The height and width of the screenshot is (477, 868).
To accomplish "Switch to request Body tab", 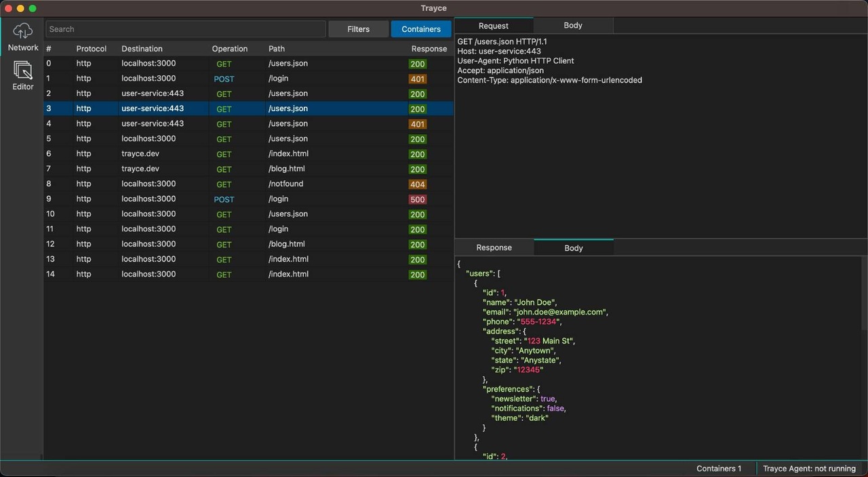I will coord(573,26).
